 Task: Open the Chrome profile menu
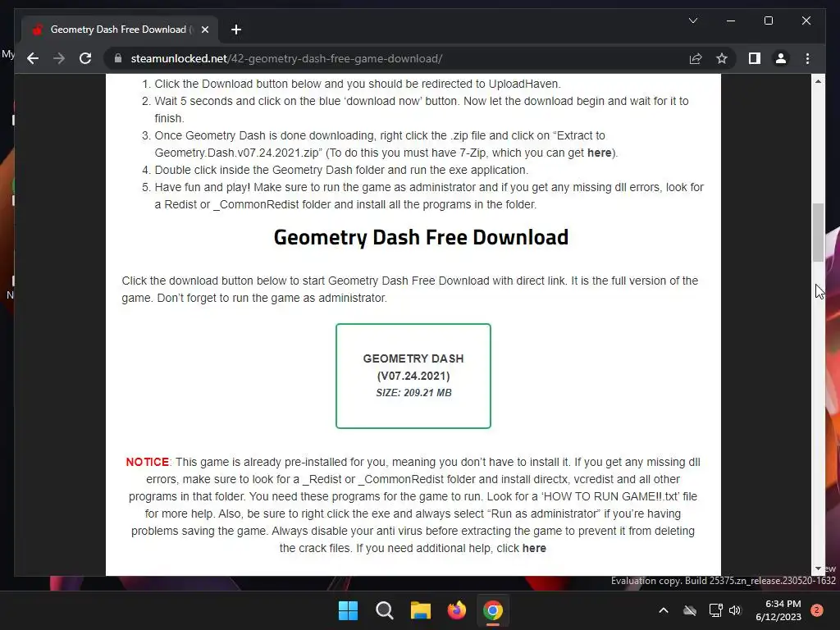[781, 58]
